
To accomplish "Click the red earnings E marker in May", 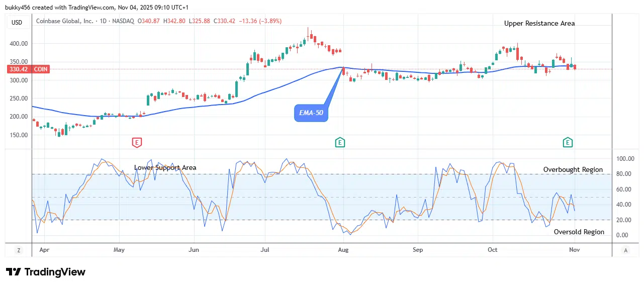I will pos(137,143).
